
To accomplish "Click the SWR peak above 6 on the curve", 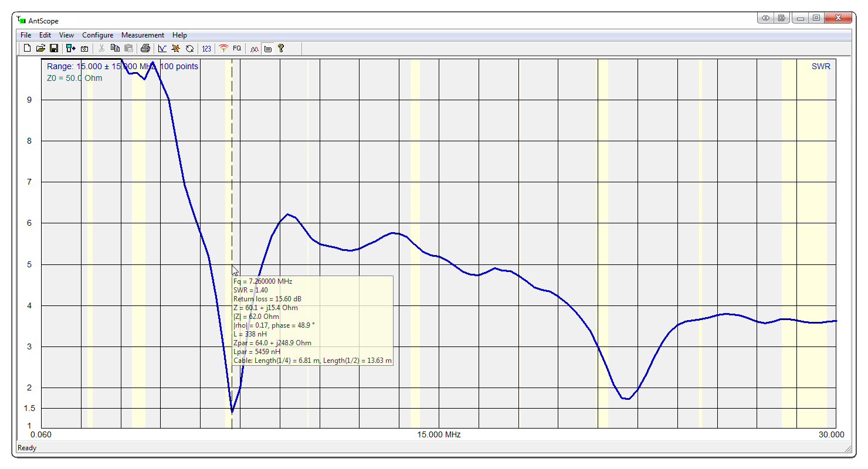I will click(287, 215).
